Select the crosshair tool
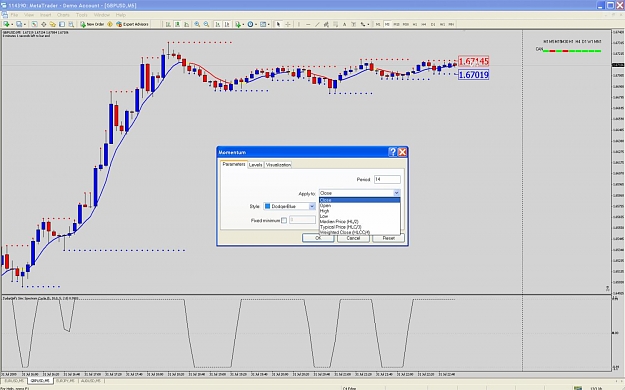Image resolution: width=625 pixels, height=390 pixels. point(288,24)
